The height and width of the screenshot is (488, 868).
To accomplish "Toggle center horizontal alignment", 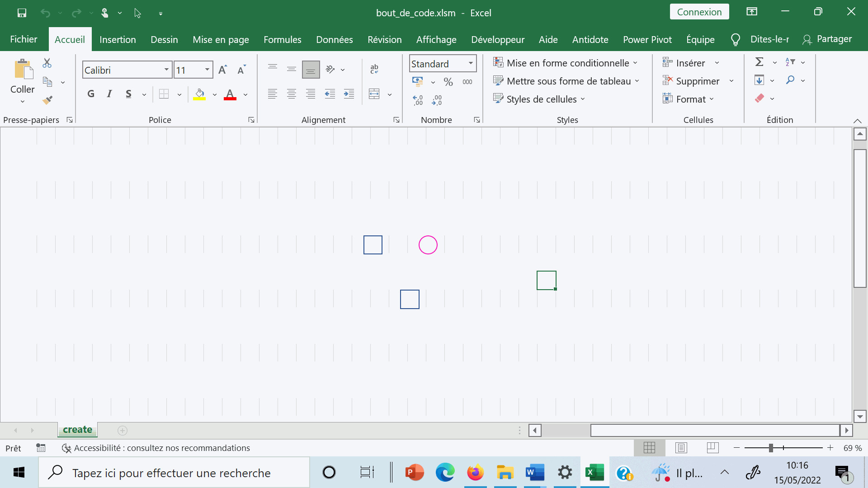I will pyautogui.click(x=292, y=94).
